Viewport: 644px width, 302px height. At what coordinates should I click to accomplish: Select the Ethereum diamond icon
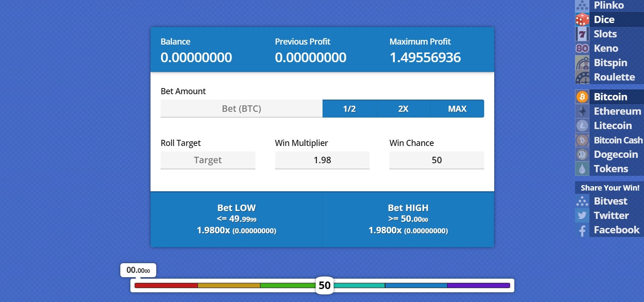[582, 111]
